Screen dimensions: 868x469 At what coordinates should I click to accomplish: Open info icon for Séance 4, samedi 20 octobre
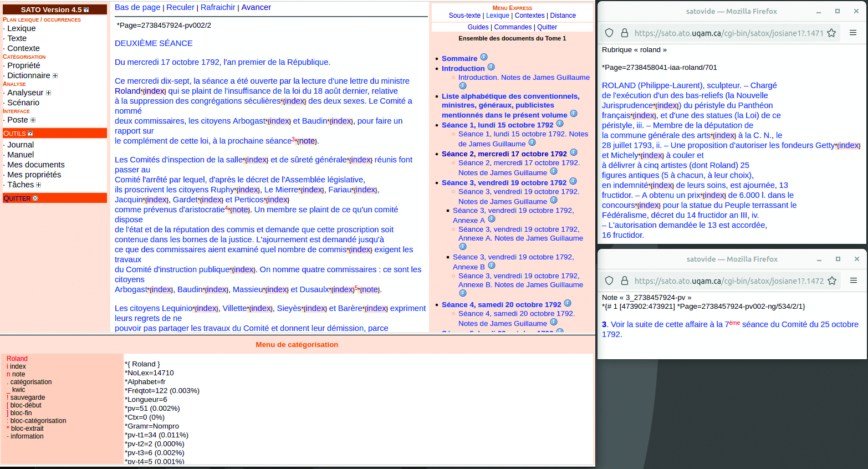point(568,303)
